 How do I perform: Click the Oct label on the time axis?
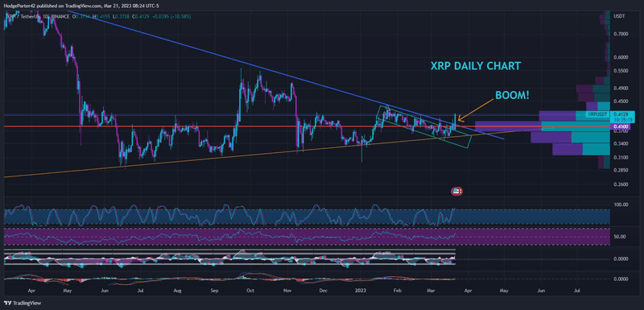click(250, 291)
